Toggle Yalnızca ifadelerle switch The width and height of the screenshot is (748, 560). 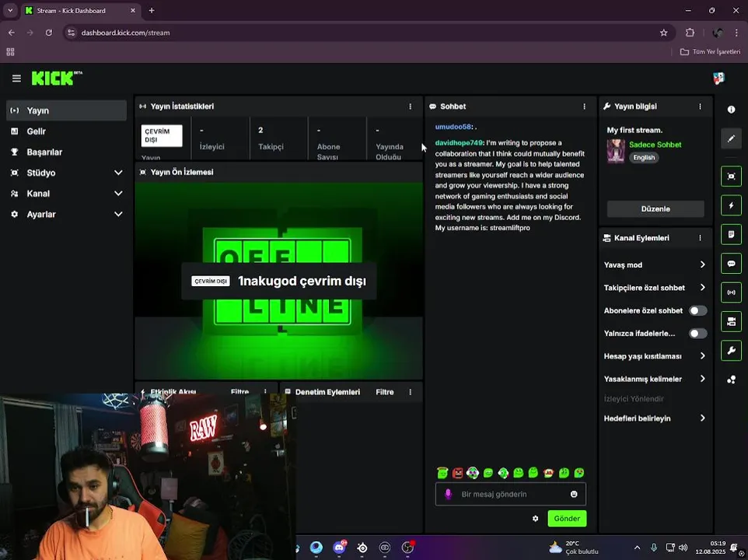tap(698, 334)
